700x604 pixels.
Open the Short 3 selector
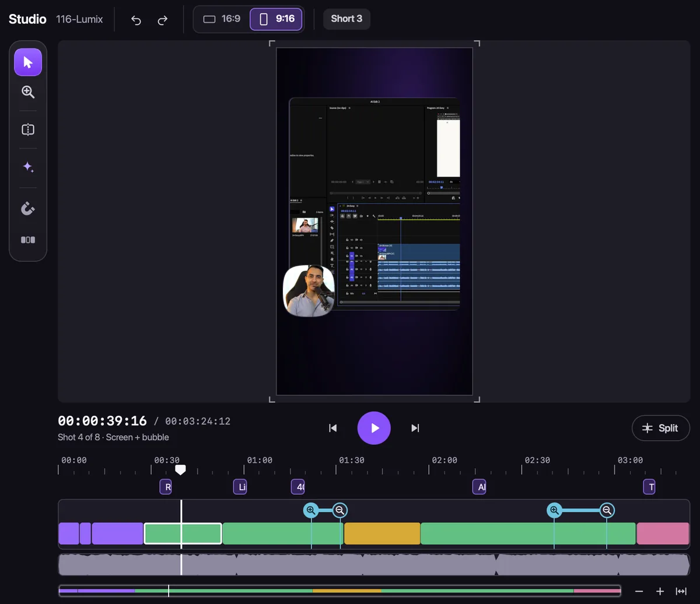pos(346,19)
